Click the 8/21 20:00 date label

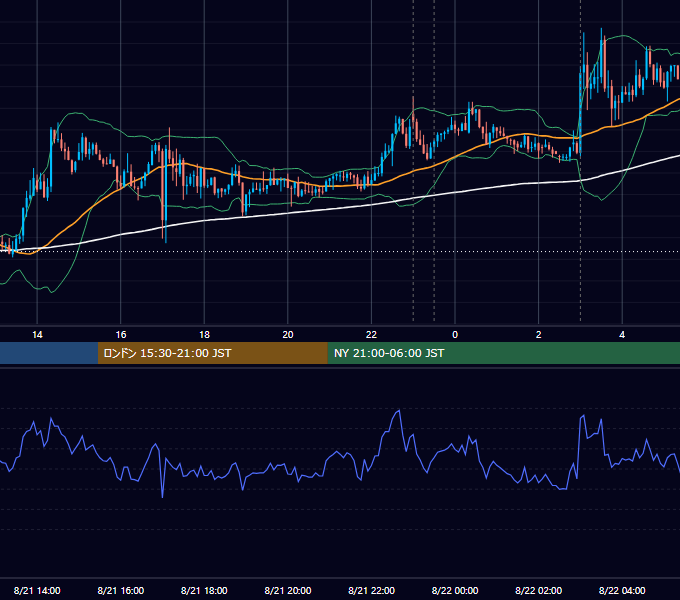pyautogui.click(x=288, y=590)
